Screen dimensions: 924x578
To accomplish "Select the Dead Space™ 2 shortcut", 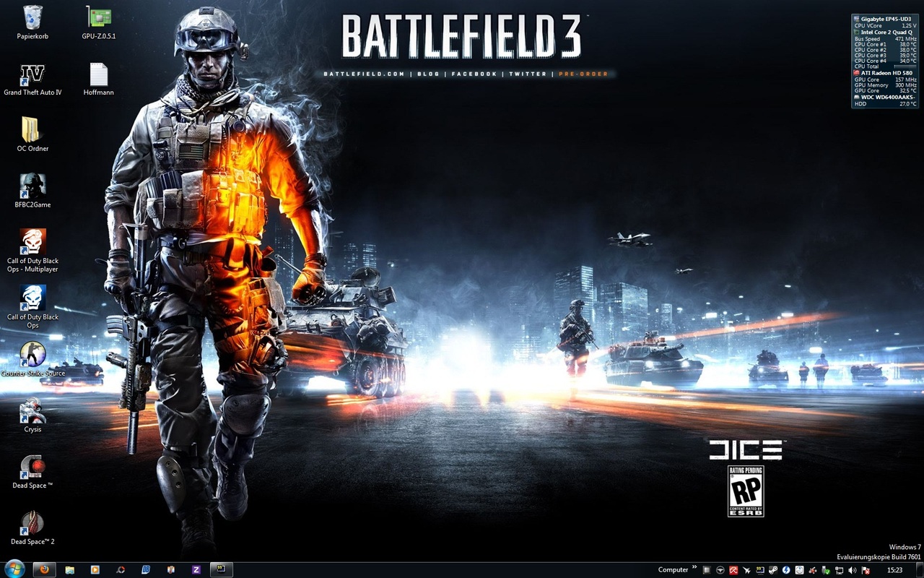I will tap(32, 528).
